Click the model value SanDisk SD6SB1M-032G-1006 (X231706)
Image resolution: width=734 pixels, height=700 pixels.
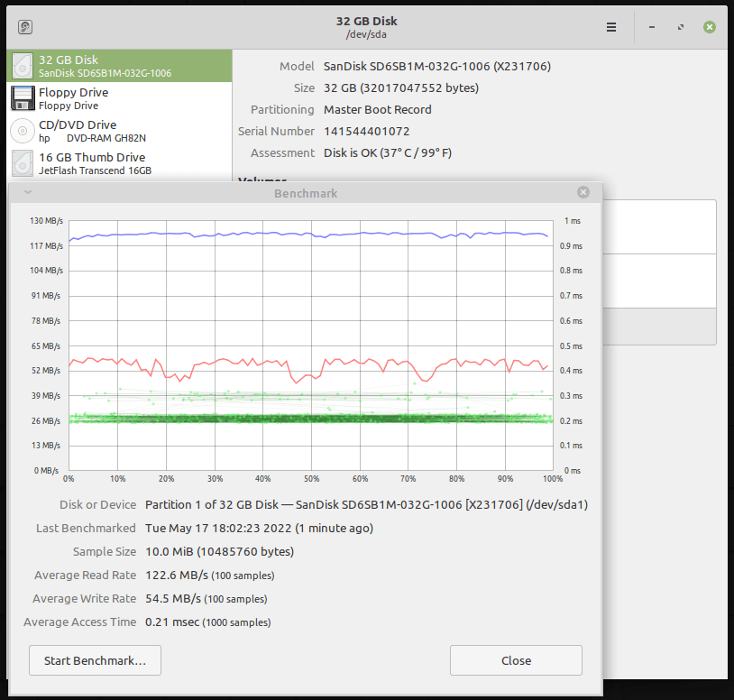pyautogui.click(x=437, y=67)
